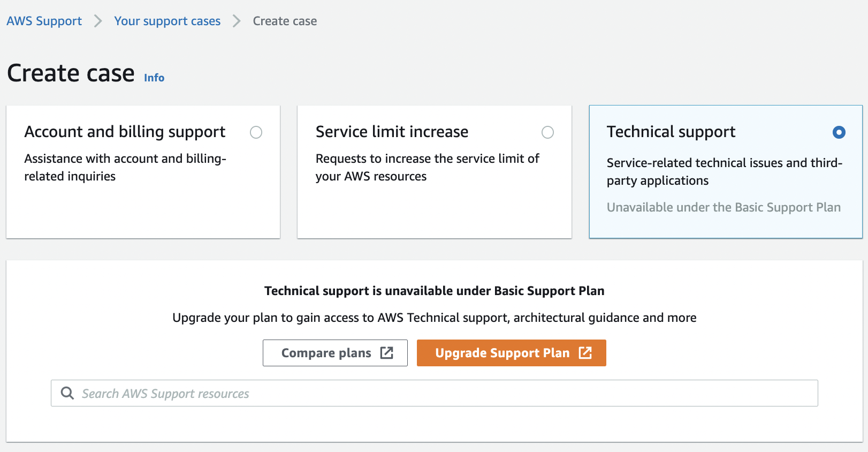Click 'Requests to increase the service limit' text

(427, 167)
